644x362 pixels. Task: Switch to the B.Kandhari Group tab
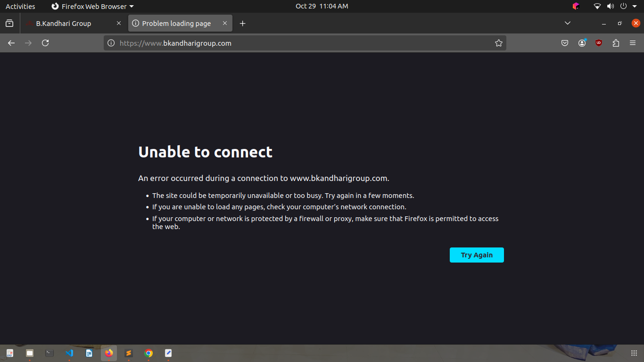tap(74, 24)
